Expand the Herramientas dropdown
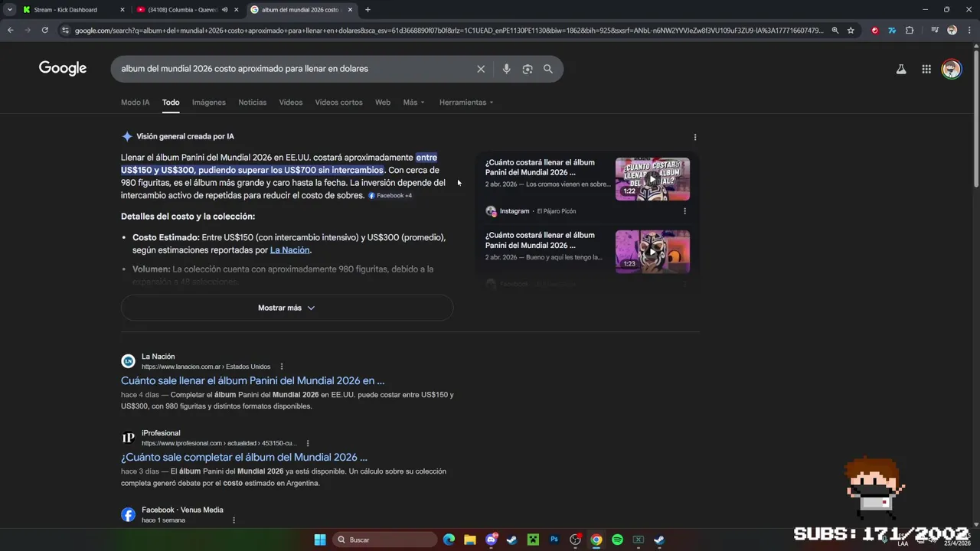 [466, 103]
